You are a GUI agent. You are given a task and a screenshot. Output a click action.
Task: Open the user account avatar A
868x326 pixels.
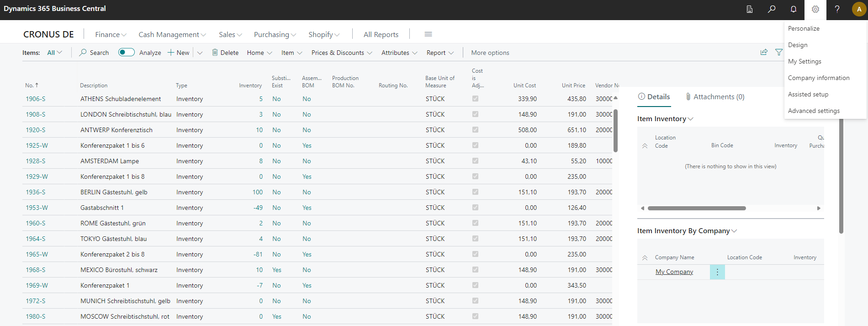coord(859,9)
